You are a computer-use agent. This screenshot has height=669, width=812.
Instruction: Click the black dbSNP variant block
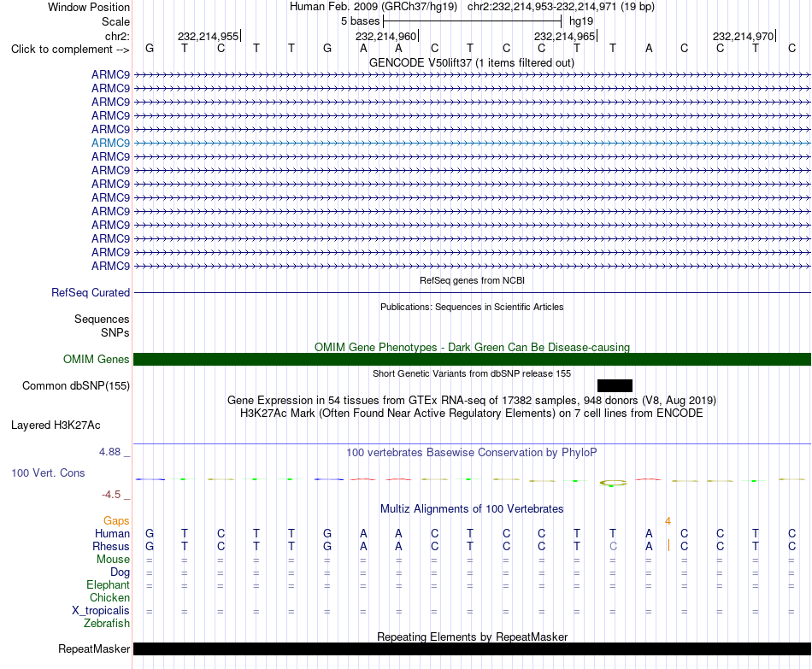click(x=615, y=385)
